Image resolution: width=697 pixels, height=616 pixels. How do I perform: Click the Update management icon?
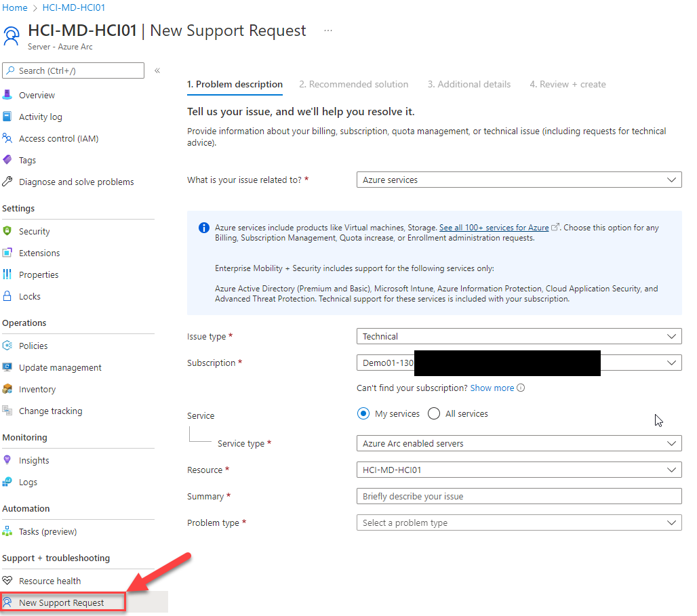[7, 367]
